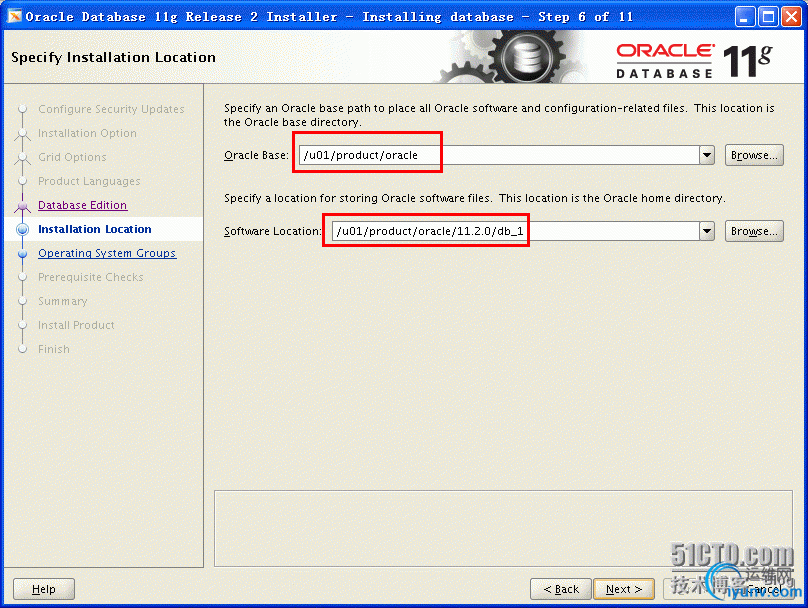This screenshot has width=808, height=608.
Task: Maximize the installer window
Action: tap(768, 17)
